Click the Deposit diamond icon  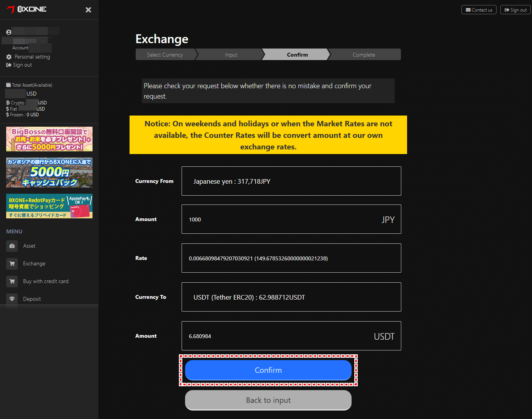pos(12,299)
